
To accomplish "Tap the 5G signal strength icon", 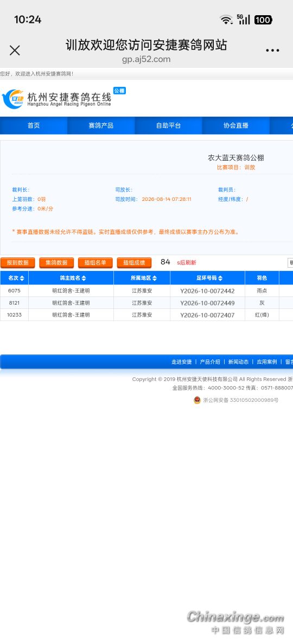I will pyautogui.click(x=243, y=20).
